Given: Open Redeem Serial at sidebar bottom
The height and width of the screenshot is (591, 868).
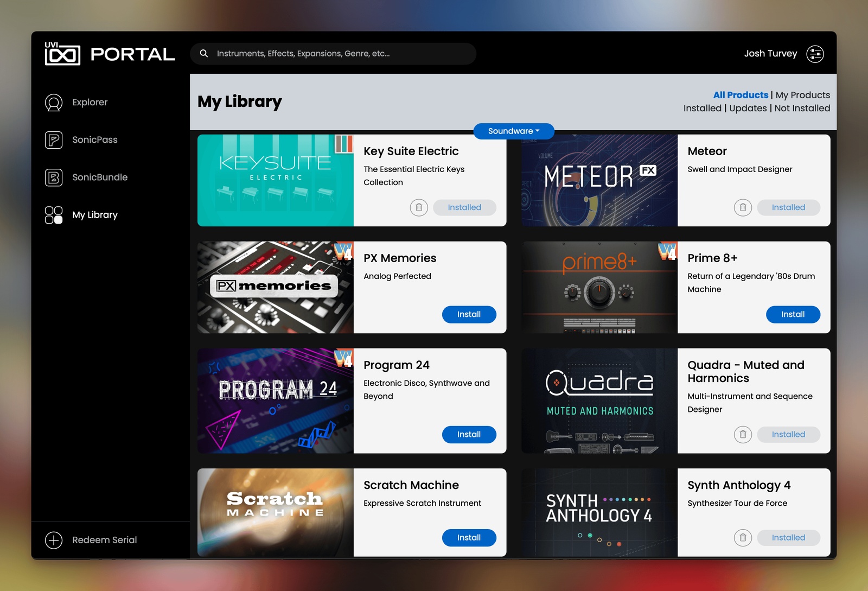Looking at the screenshot, I should point(105,540).
